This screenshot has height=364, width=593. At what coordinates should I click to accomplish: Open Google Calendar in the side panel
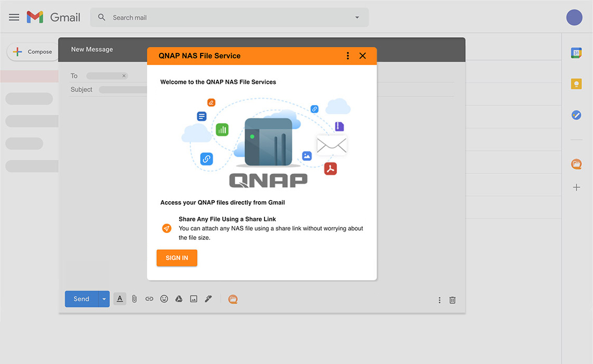576,52
